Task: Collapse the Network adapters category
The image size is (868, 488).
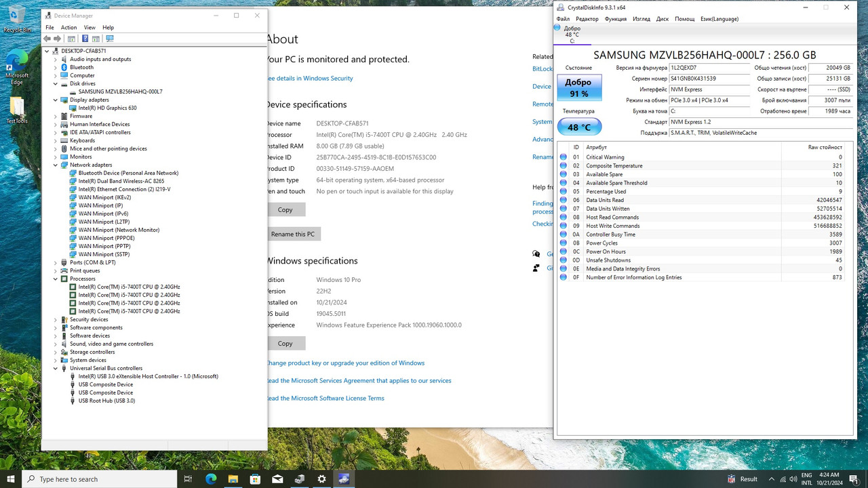Action: [56, 165]
